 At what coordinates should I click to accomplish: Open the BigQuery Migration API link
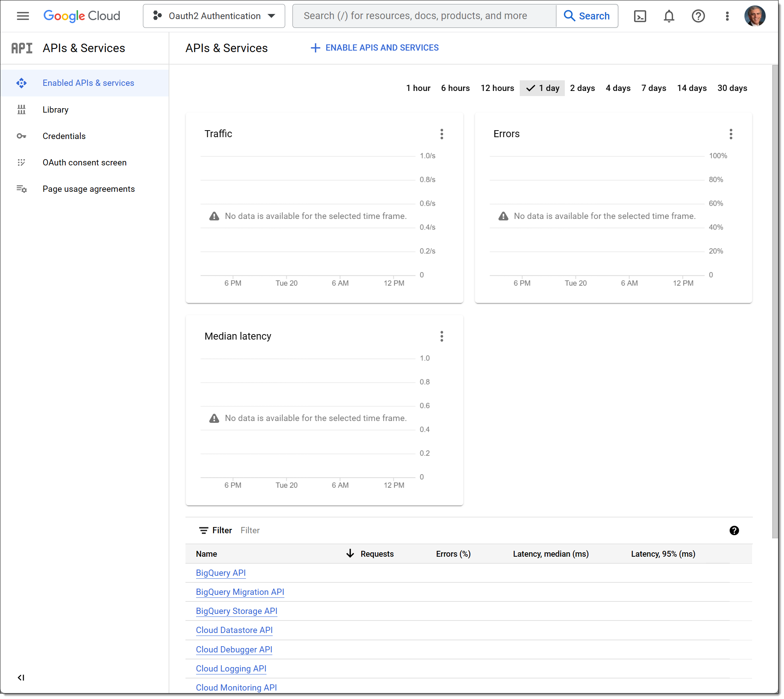[240, 592]
